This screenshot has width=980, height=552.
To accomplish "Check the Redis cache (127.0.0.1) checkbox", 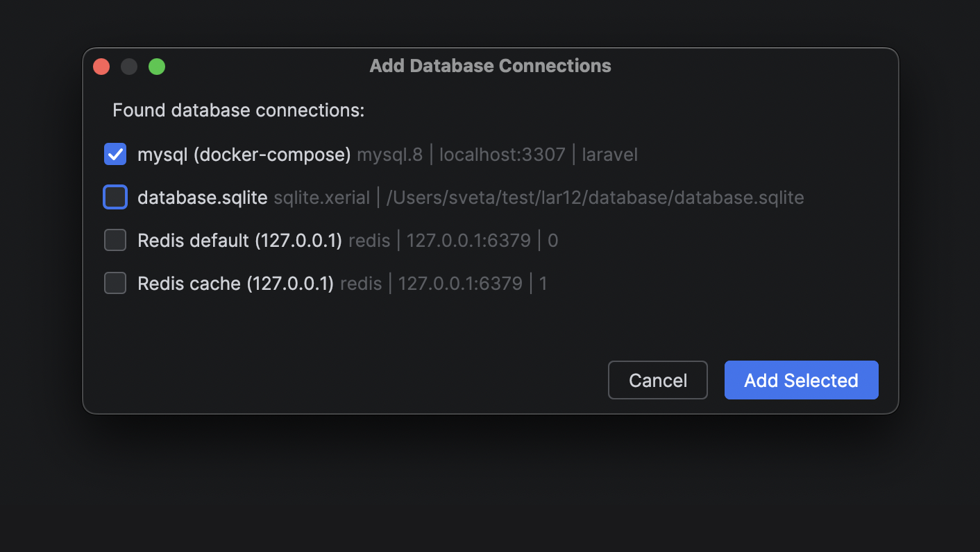I will (x=115, y=284).
